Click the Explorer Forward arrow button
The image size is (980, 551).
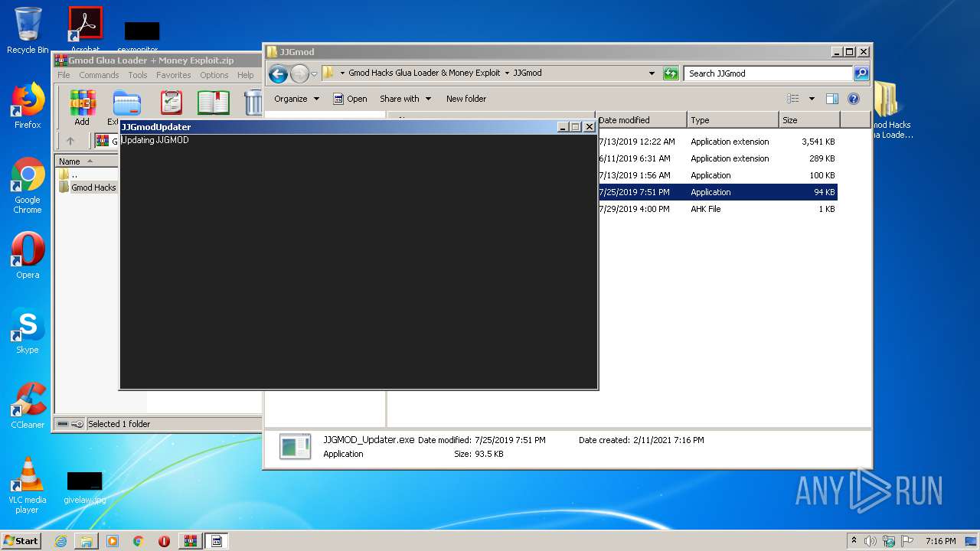[299, 73]
